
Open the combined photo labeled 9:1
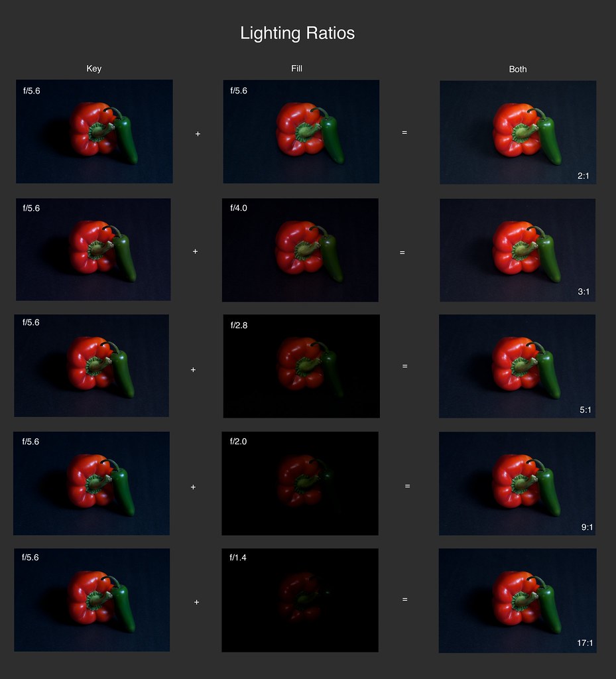[517, 483]
